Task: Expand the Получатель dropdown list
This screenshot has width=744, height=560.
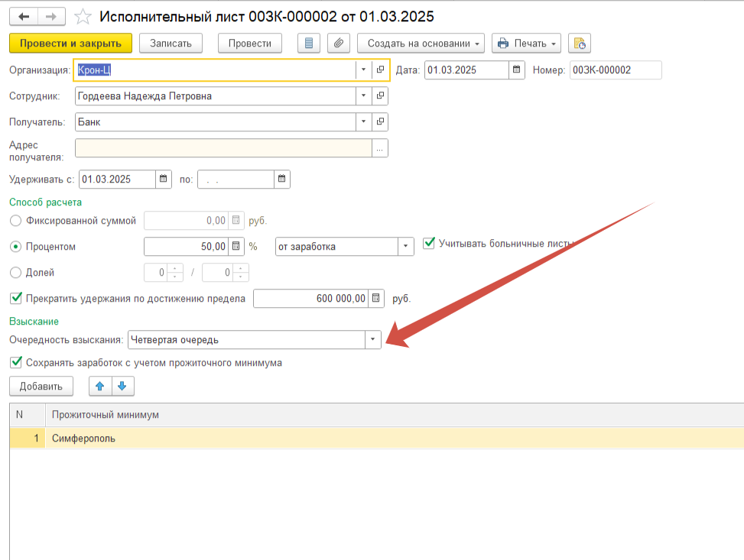Action: coord(362,122)
